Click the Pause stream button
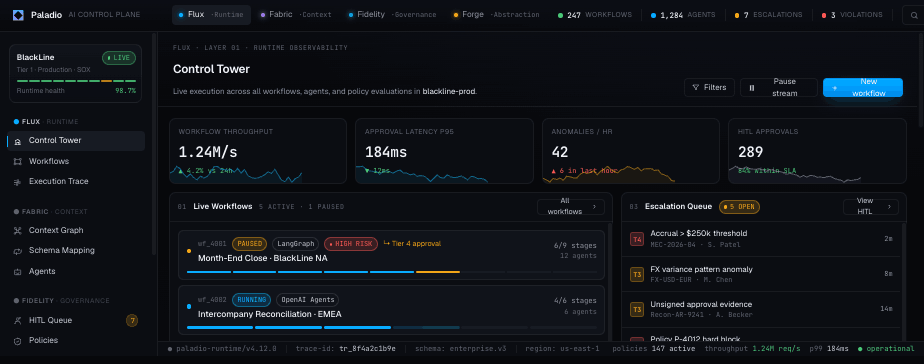Image resolution: width=924 pixels, height=364 pixels. [x=778, y=87]
